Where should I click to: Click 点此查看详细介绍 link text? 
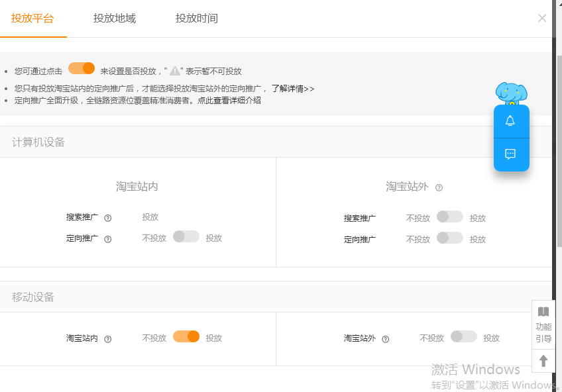click(229, 101)
